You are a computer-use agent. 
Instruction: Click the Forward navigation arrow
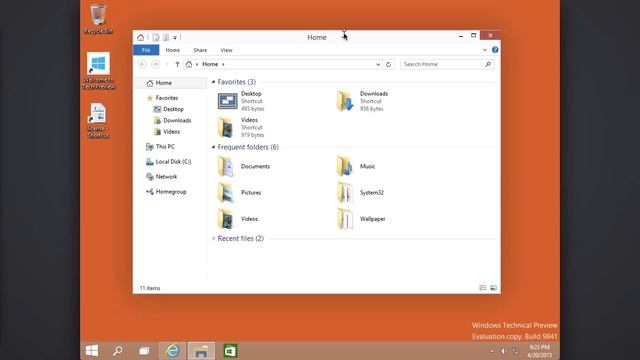(156, 64)
